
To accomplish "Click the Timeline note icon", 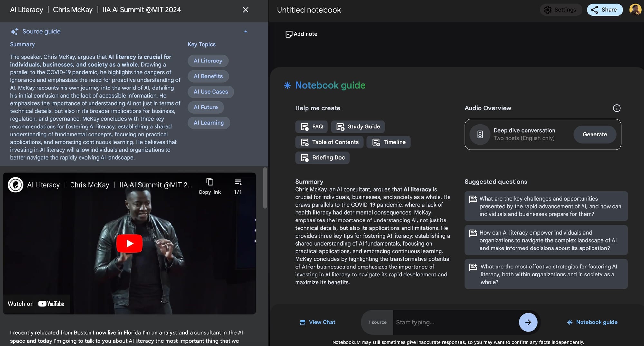I will 376,142.
